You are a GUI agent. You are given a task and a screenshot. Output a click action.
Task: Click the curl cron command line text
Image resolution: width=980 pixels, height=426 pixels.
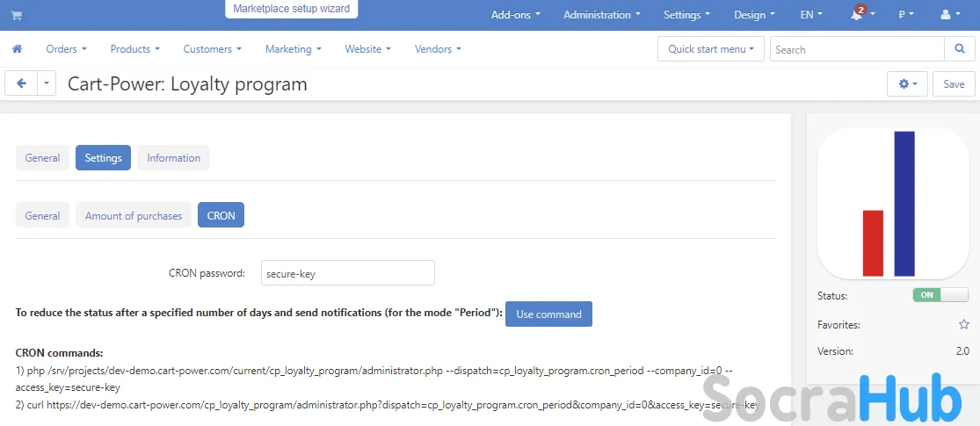388,405
